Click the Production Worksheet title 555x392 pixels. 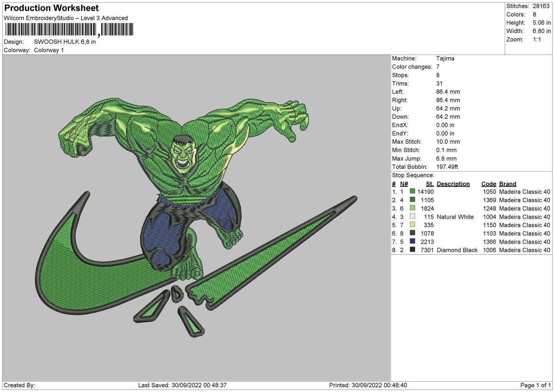pos(51,8)
